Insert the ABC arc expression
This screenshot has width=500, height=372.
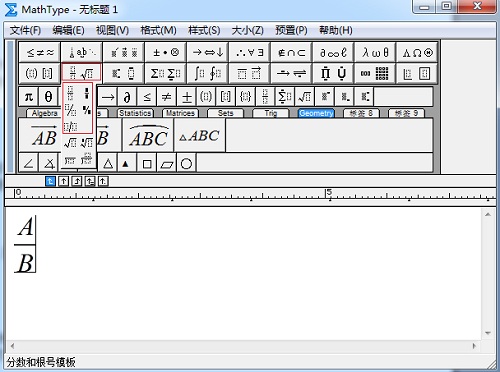coord(148,136)
